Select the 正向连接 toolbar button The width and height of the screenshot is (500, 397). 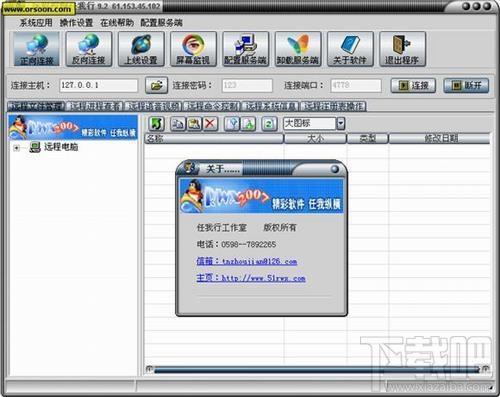click(x=37, y=49)
